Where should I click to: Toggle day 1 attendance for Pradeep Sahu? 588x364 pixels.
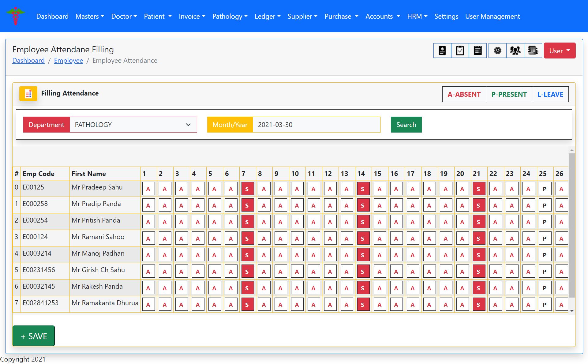(x=148, y=189)
